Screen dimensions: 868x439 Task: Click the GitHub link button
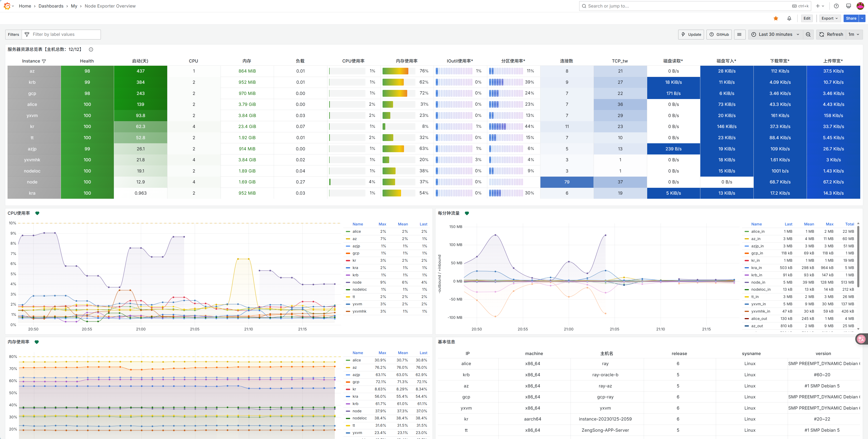719,34
